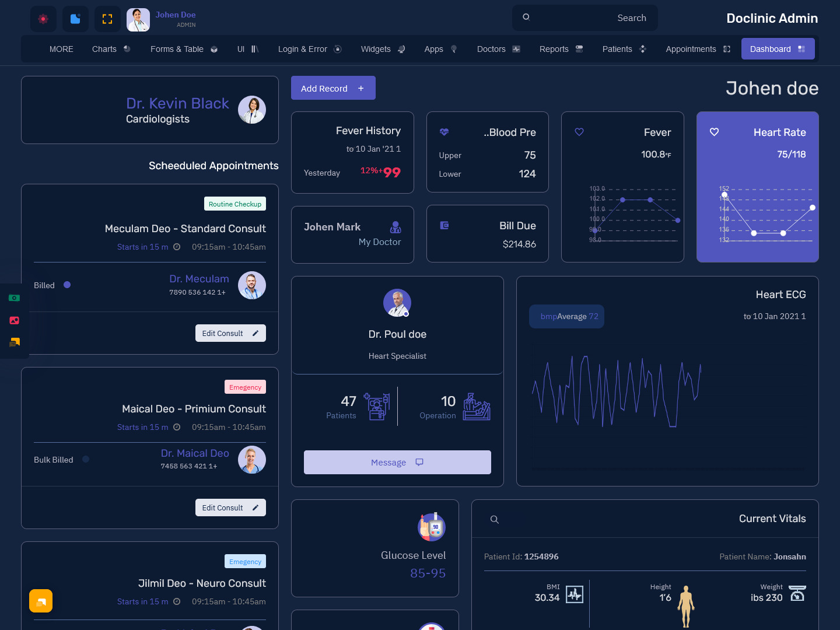Switch to the Dashboard tab
The width and height of the screenshot is (840, 630).
tap(778, 48)
